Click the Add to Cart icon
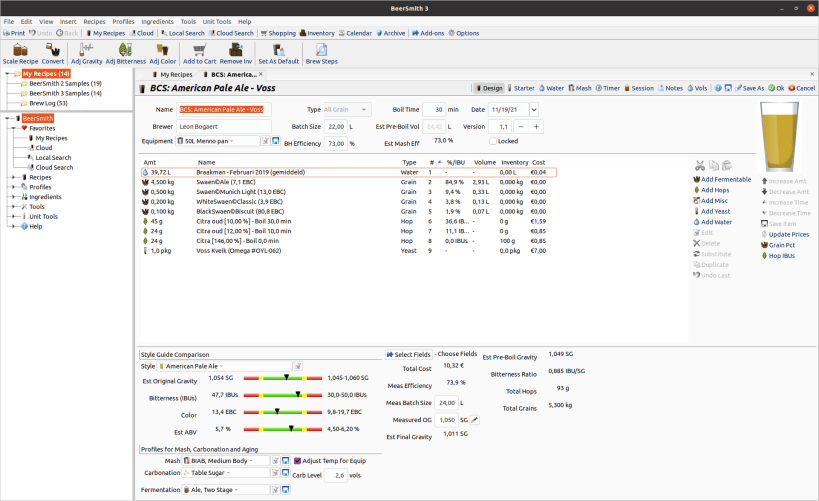Image resolution: width=819 pixels, height=501 pixels. [199, 50]
